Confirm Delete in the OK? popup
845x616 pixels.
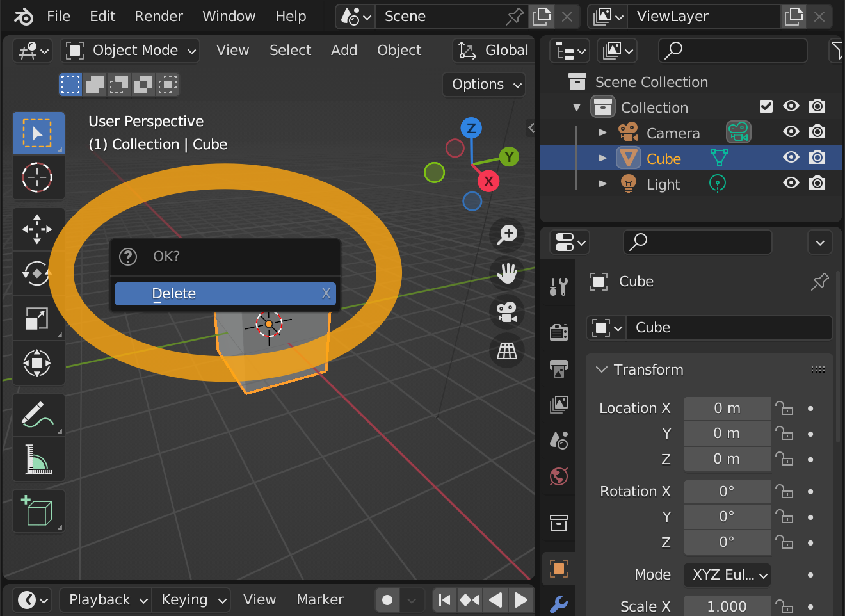click(x=225, y=294)
